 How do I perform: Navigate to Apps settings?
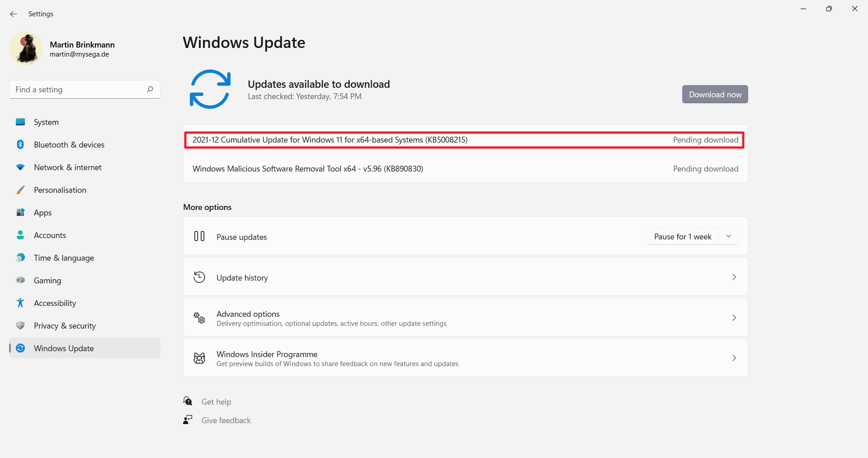(x=85, y=212)
